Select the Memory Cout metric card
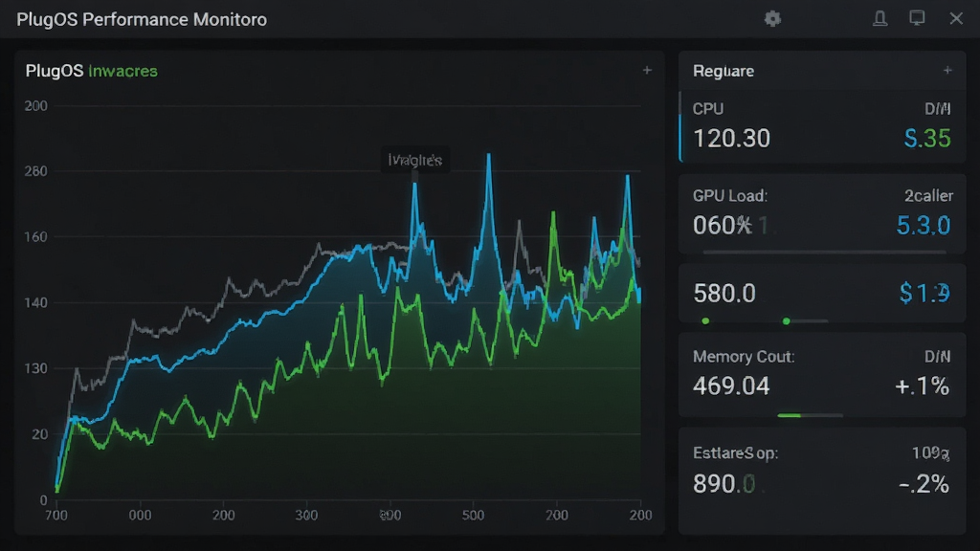 822,375
